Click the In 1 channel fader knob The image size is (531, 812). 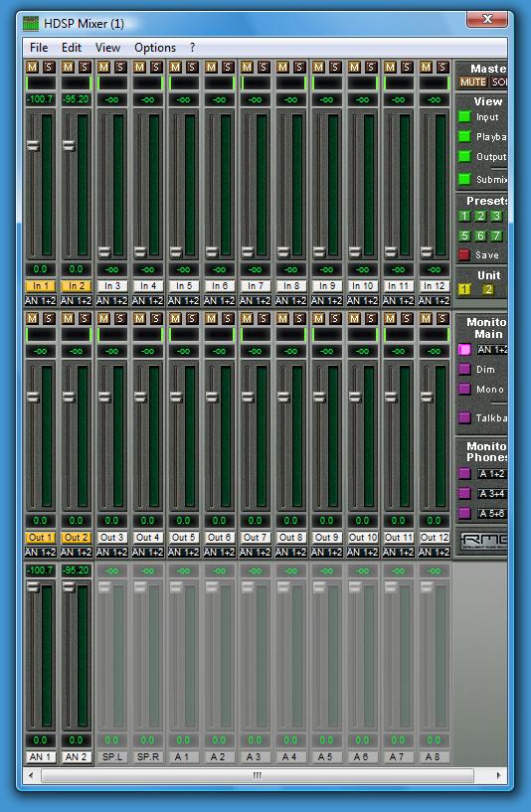(x=33, y=145)
